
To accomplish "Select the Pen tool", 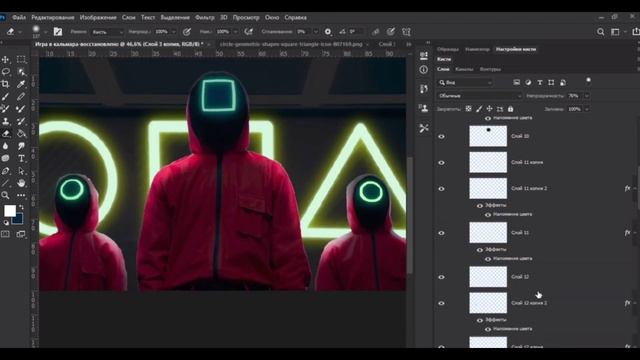I will tap(5, 171).
